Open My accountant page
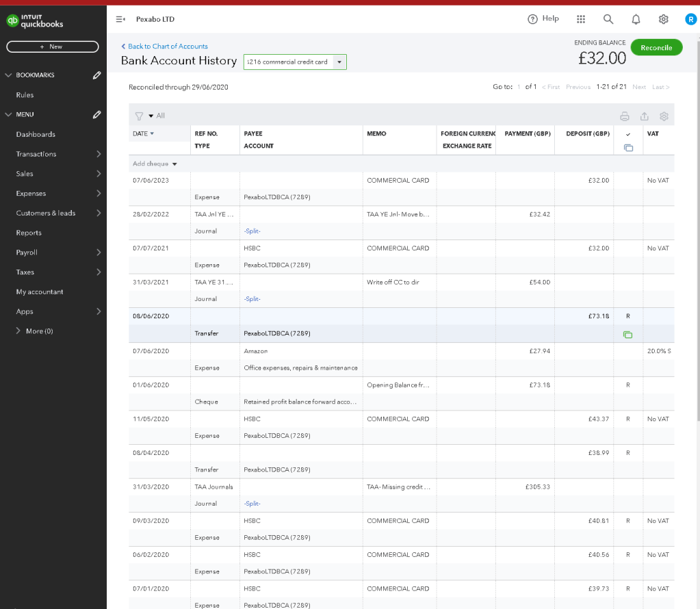The width and height of the screenshot is (700, 609). click(x=40, y=291)
